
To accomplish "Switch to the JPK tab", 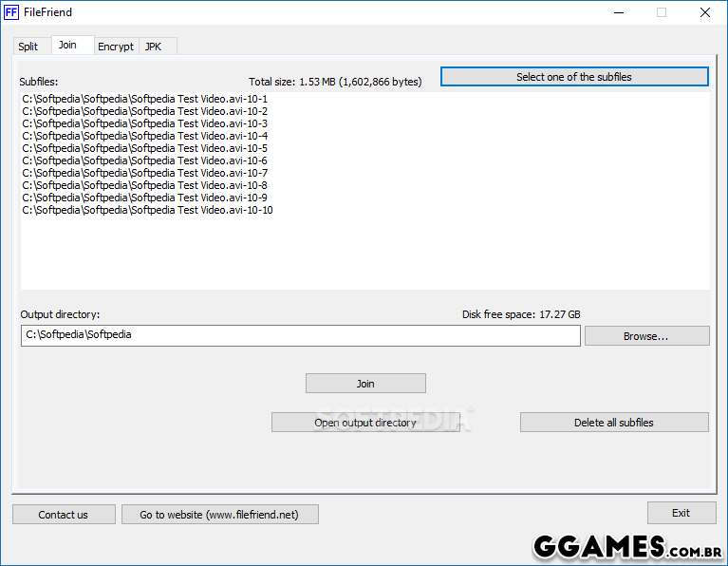I will point(154,47).
